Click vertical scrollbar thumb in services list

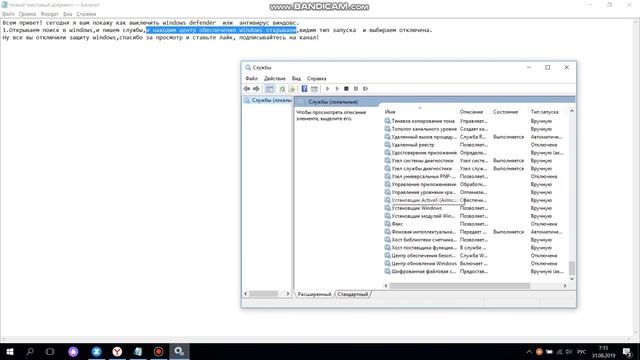click(x=572, y=268)
